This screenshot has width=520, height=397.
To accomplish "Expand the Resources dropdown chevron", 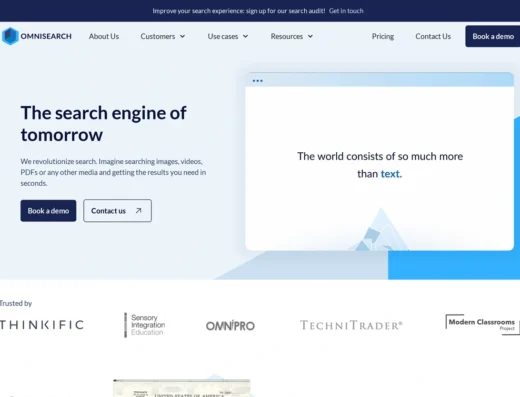I will click(x=310, y=36).
